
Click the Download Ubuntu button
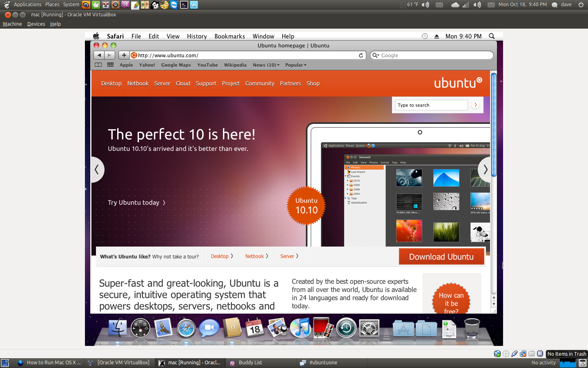pyautogui.click(x=441, y=257)
